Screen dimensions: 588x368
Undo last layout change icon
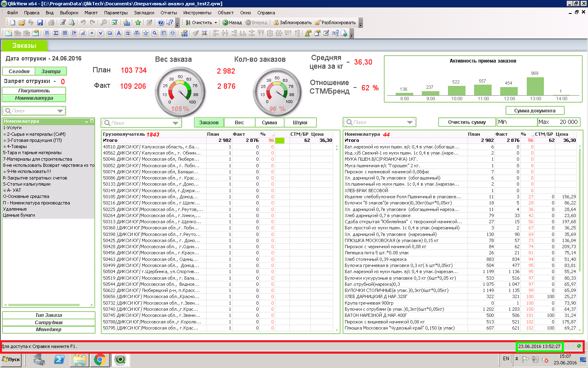[83, 22]
